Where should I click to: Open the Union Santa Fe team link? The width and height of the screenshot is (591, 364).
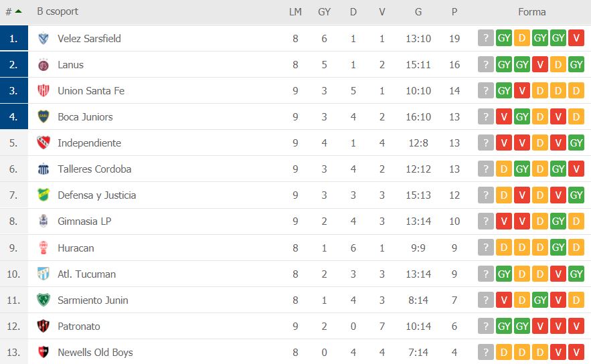point(91,91)
